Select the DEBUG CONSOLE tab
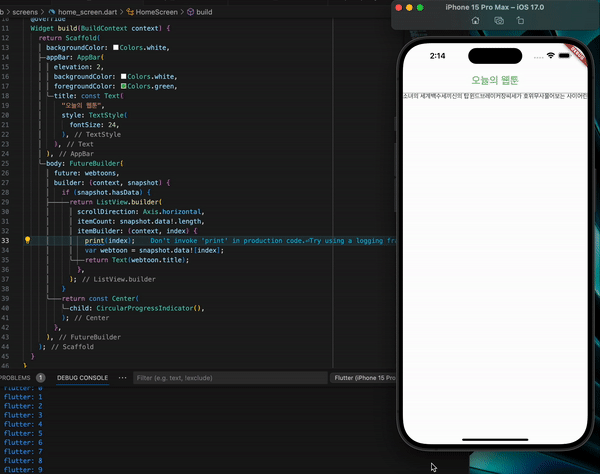 (82, 378)
